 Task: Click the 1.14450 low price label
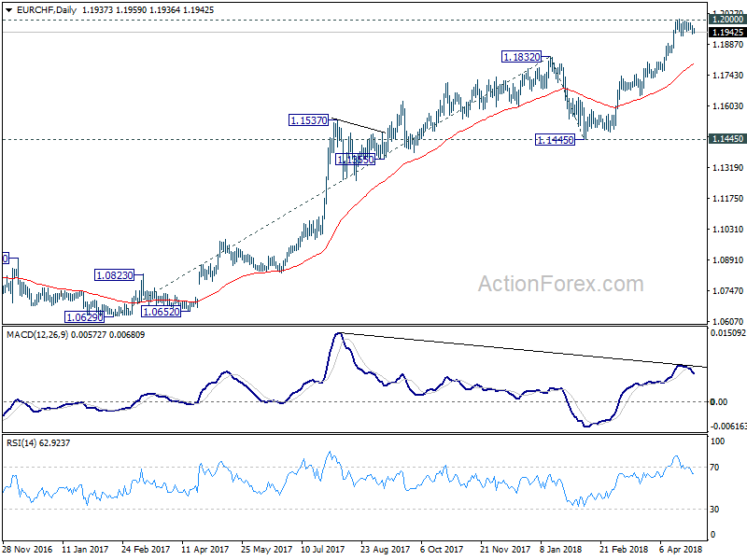click(555, 140)
